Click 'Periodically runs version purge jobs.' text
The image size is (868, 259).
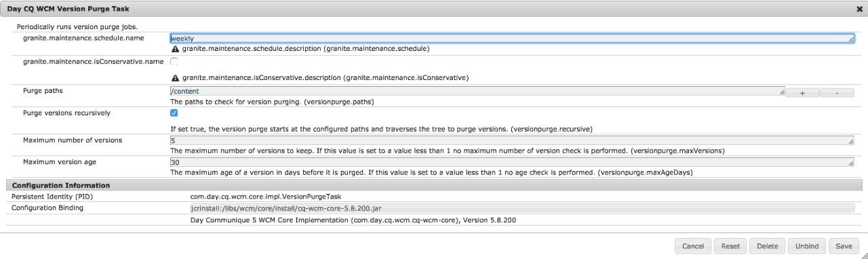(x=78, y=27)
